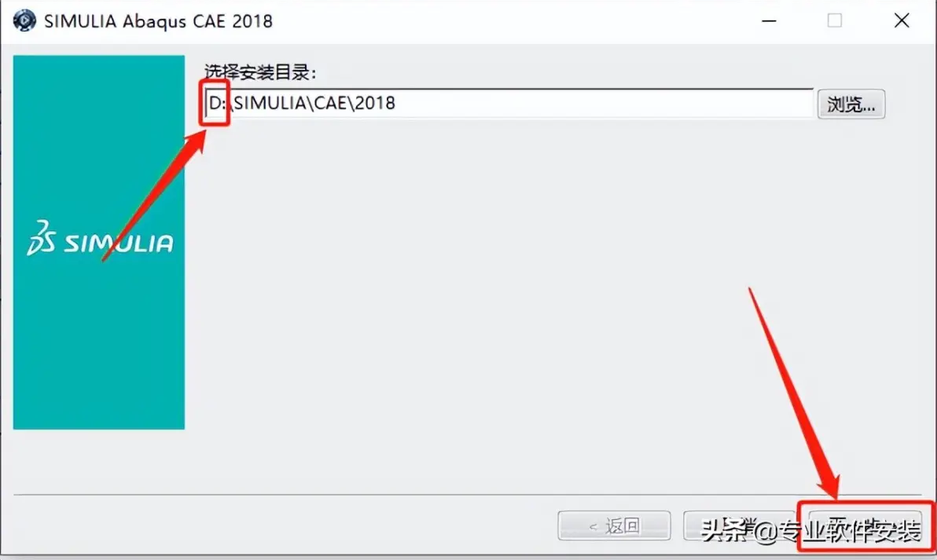This screenshot has height=560, width=937.
Task: Click the 3DS logo on teal panel
Action: tap(41, 238)
